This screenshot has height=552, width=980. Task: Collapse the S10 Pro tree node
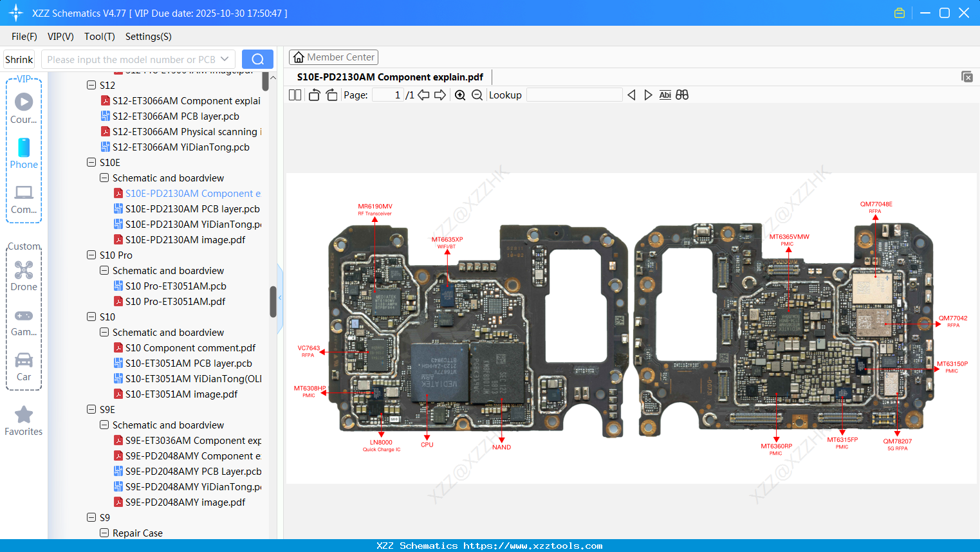click(x=91, y=255)
